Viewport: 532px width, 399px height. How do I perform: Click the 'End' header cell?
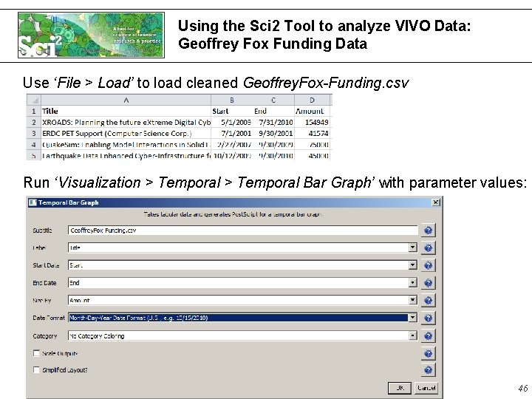[273, 111]
